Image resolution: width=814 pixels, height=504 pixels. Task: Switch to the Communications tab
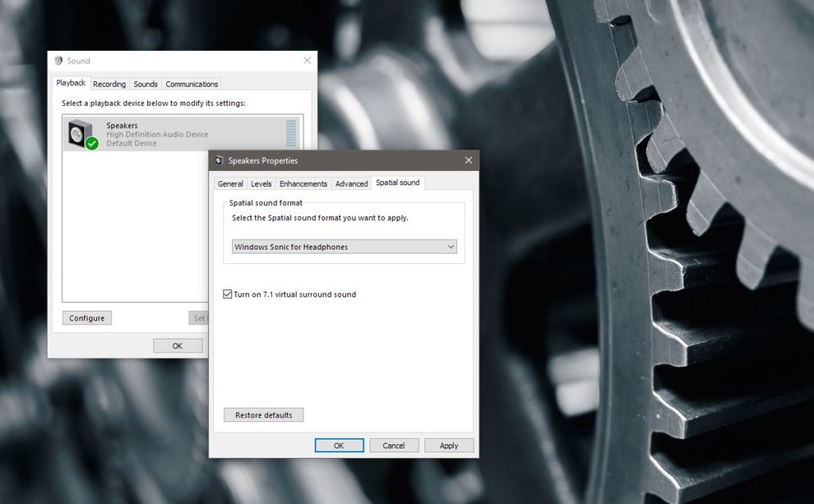[191, 83]
